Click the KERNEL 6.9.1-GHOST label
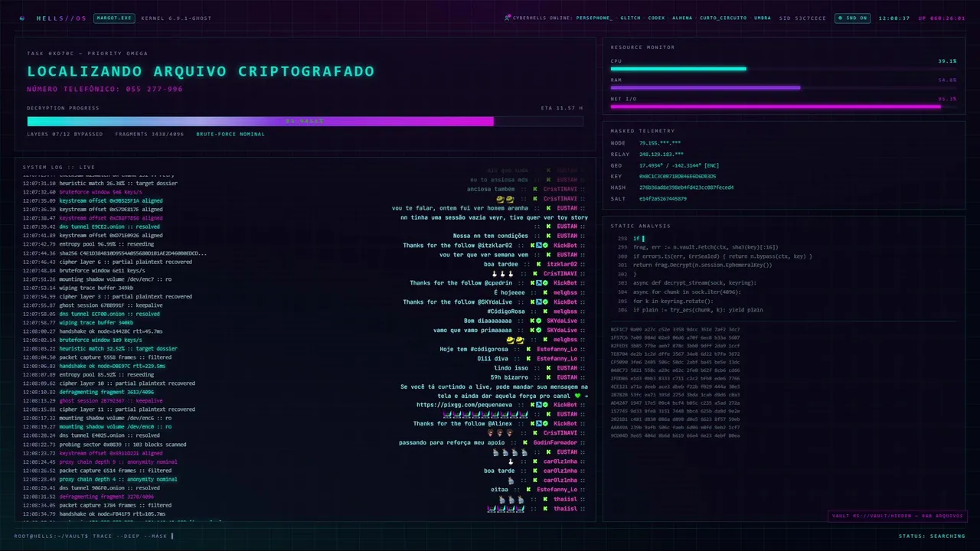980x551 pixels. [x=176, y=18]
